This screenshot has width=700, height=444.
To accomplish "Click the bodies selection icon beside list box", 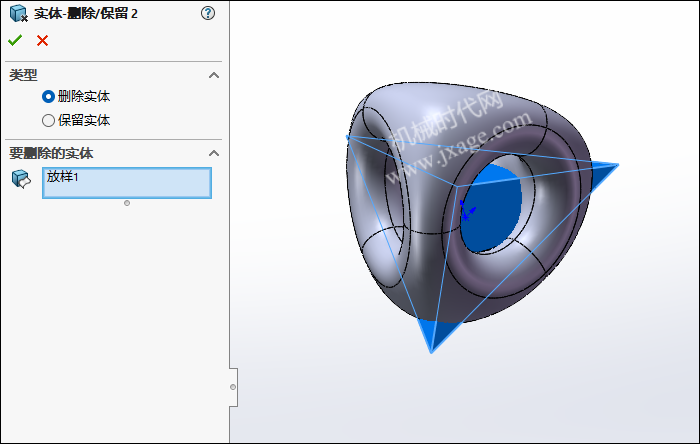I will point(21,179).
